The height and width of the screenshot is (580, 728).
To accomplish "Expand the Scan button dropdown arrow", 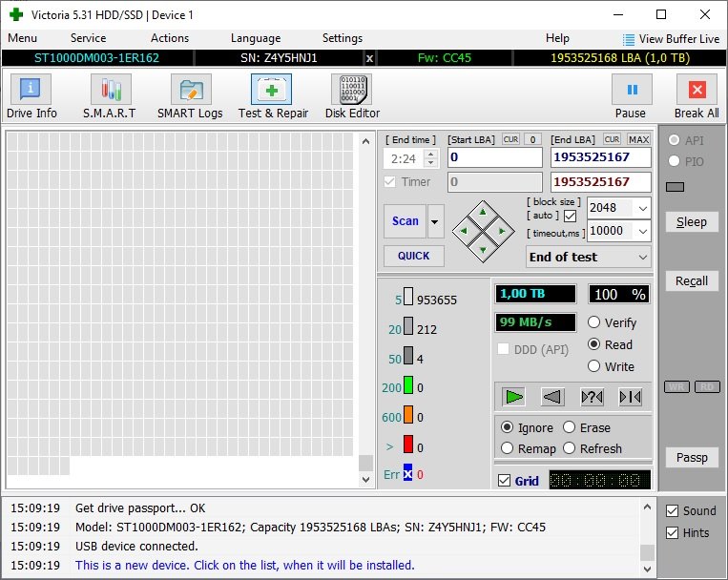I will pos(436,220).
